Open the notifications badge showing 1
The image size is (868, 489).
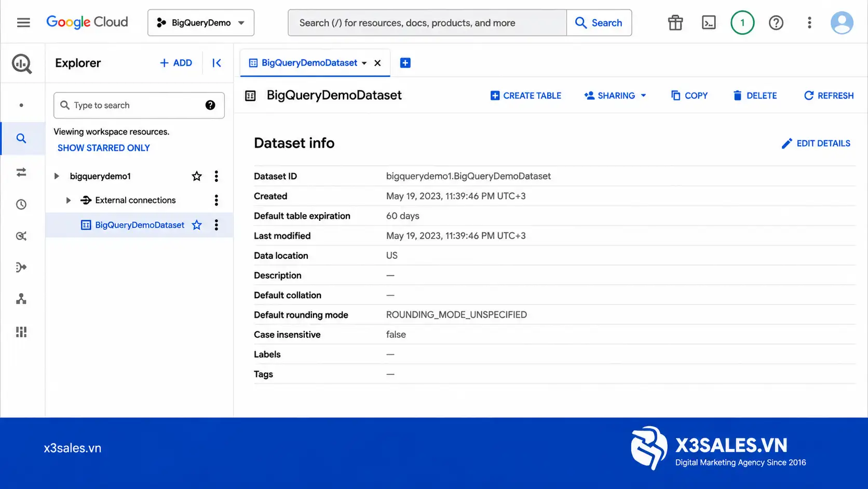[x=742, y=22]
